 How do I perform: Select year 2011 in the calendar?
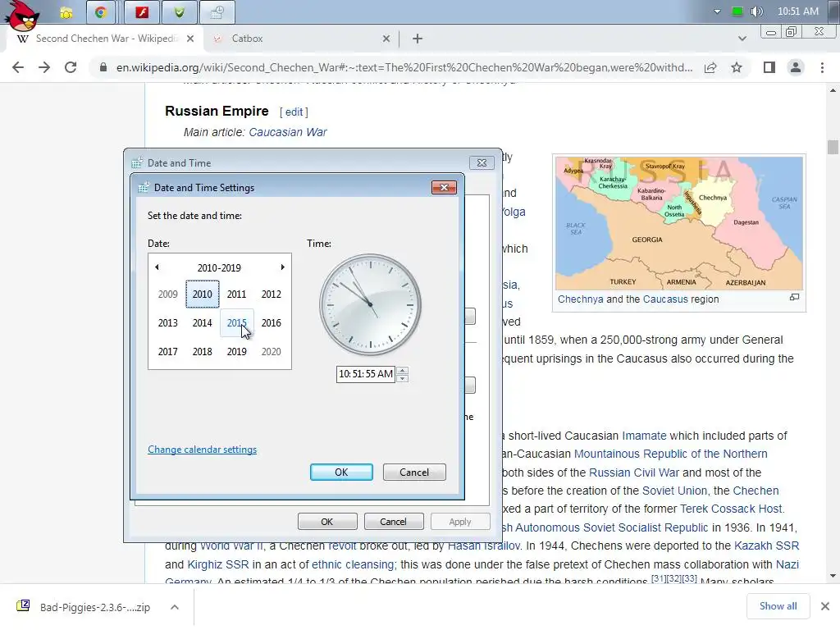[237, 294]
